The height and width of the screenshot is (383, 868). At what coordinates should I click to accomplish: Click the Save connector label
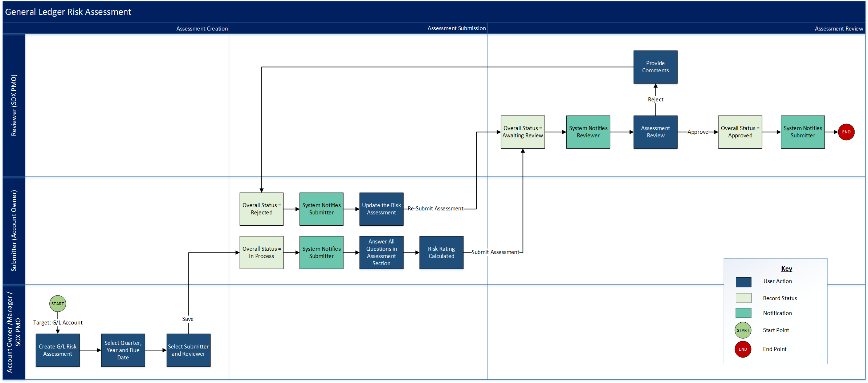click(x=188, y=319)
